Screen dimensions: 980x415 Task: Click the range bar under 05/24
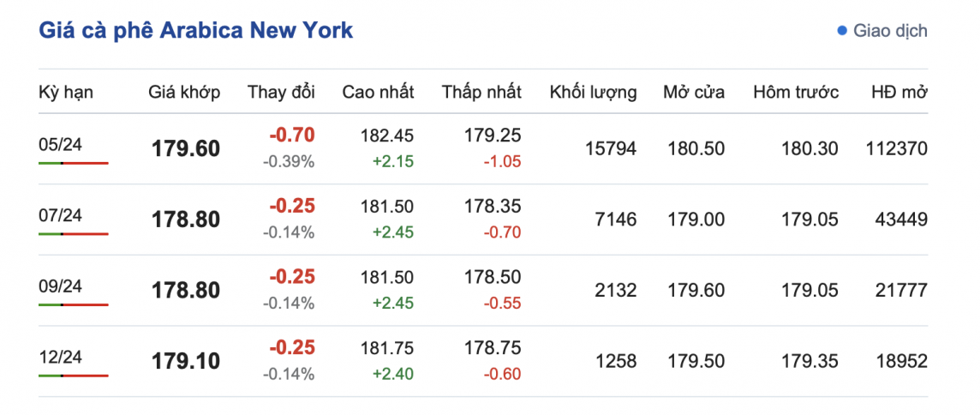point(74,162)
